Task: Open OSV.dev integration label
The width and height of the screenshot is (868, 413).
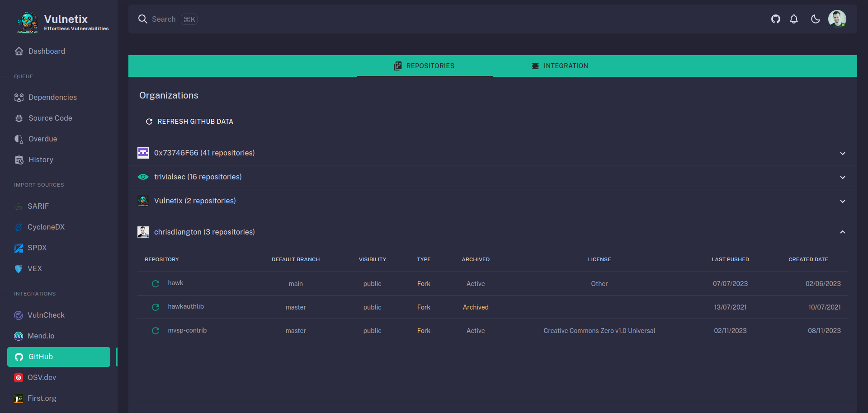Action: click(x=42, y=377)
